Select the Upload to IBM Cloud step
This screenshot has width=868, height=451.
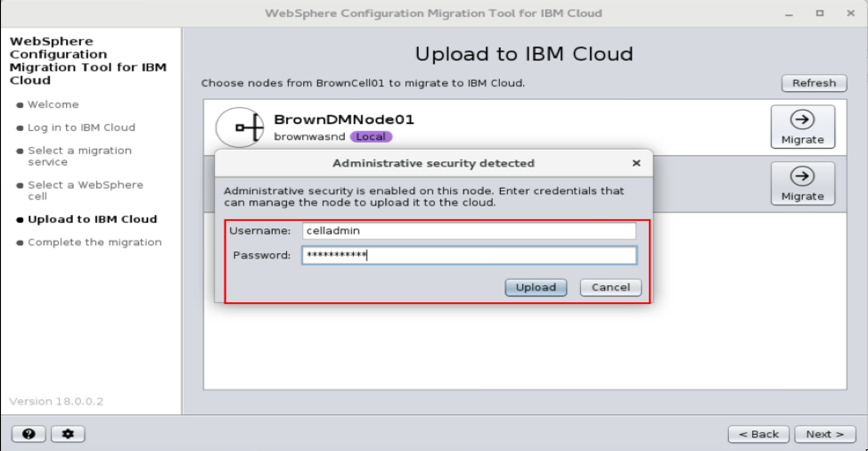pyautogui.click(x=92, y=219)
